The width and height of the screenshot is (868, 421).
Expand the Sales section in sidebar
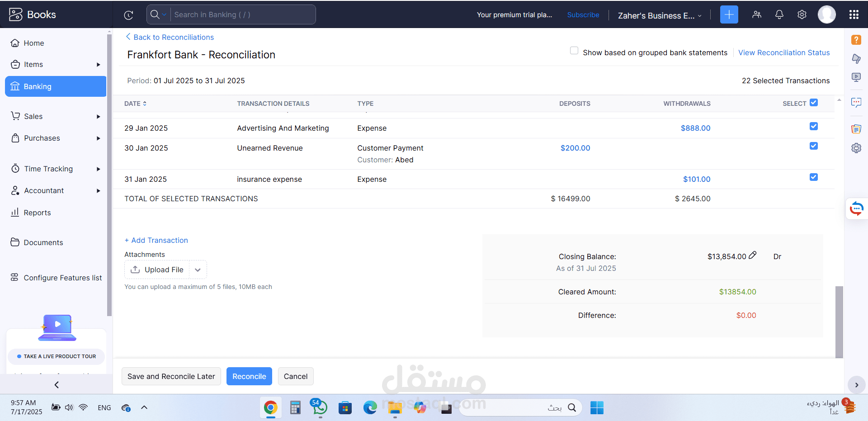(99, 116)
